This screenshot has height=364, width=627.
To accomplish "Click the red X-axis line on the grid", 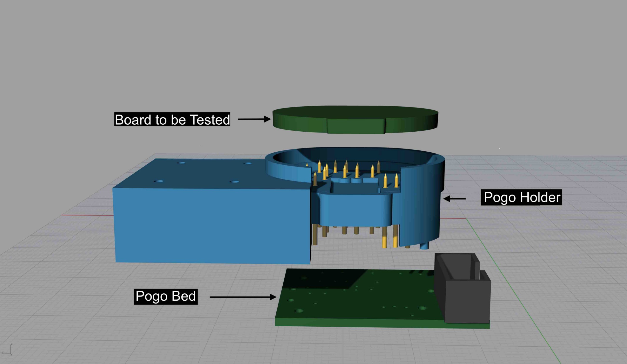I will click(87, 215).
